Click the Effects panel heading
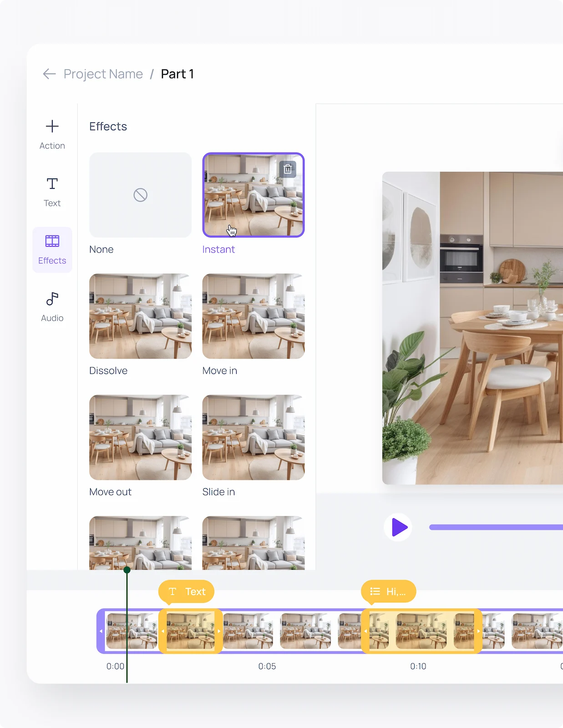Screen dimensions: 563x728 108,126
